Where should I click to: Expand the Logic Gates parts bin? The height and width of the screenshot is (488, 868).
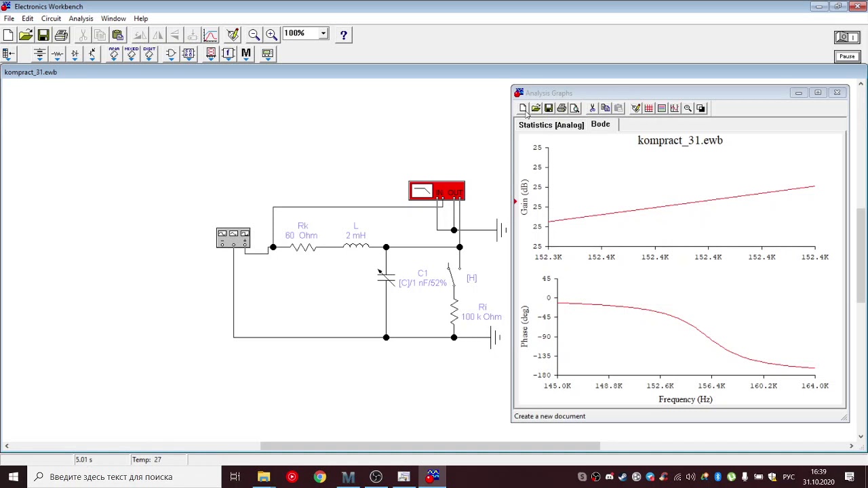tap(171, 54)
